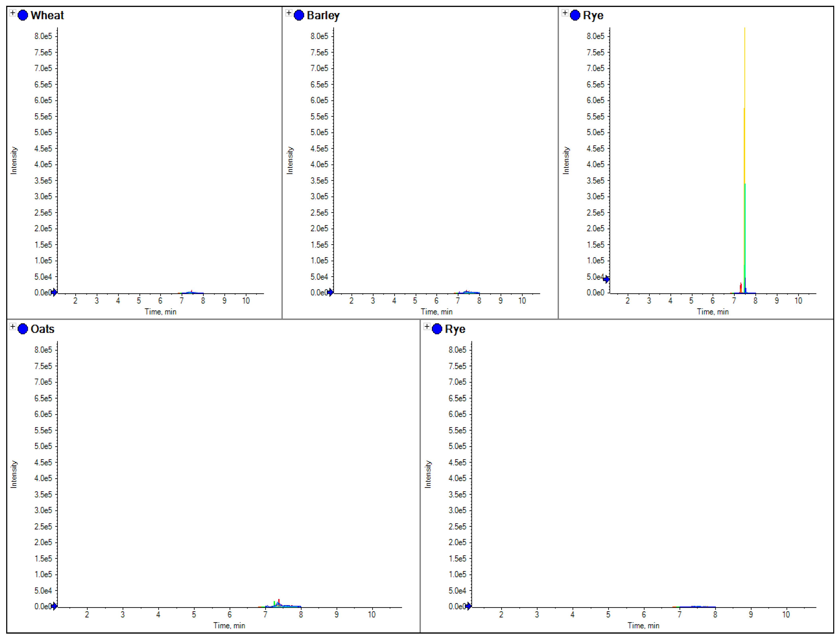This screenshot has width=840, height=641.
Task: Expand the Oats pane plus box
Action: 13,327
